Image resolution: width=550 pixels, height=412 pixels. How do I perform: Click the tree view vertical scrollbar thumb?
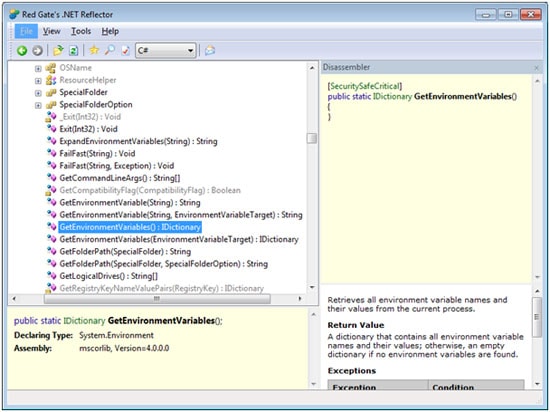312,138
